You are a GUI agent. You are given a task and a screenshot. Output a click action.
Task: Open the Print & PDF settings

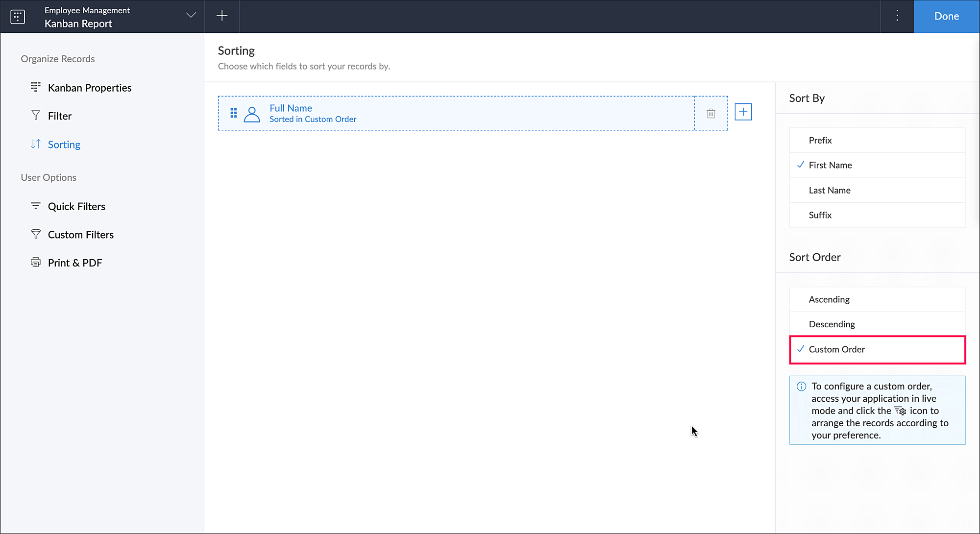[74, 263]
